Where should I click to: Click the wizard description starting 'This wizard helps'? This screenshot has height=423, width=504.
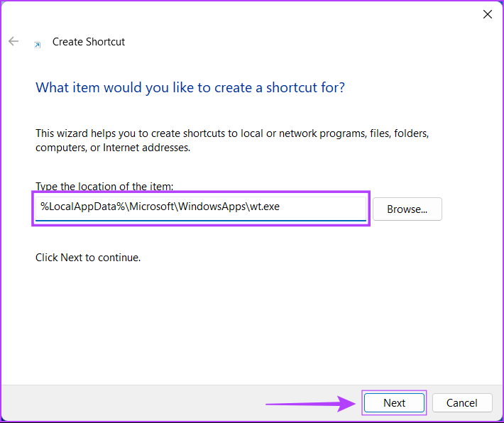coord(232,141)
